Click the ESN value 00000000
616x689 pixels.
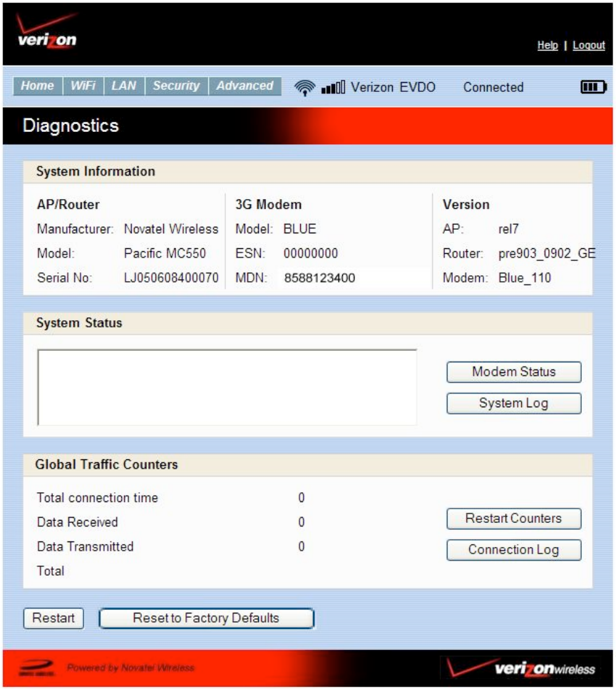tap(311, 253)
